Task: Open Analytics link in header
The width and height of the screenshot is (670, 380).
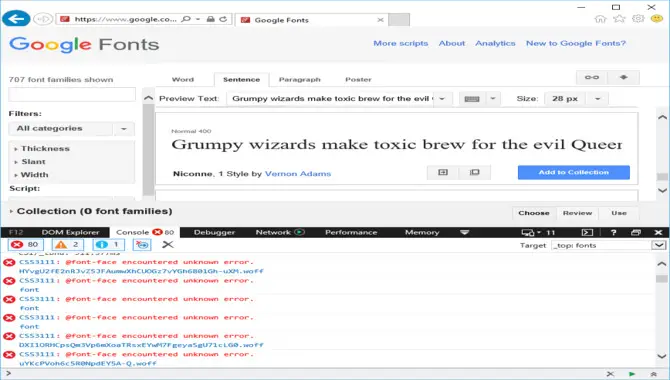Action: click(495, 43)
